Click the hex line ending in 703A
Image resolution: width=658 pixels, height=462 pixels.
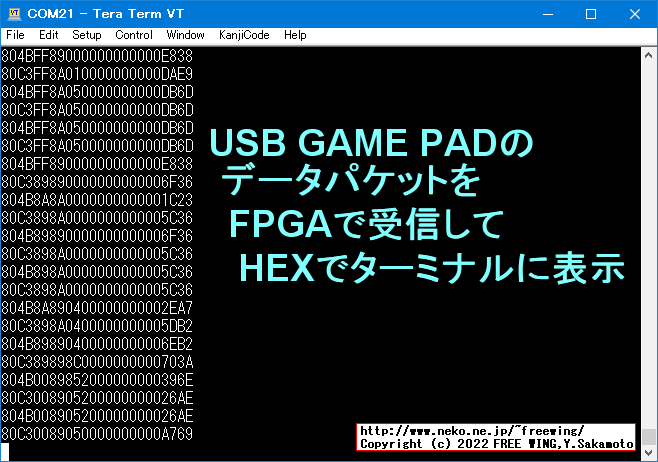click(97, 362)
